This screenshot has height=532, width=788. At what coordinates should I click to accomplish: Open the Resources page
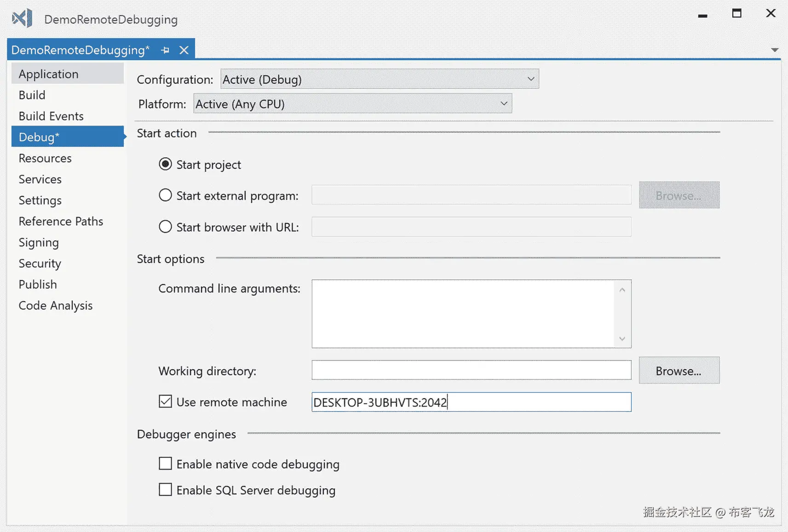68,158
